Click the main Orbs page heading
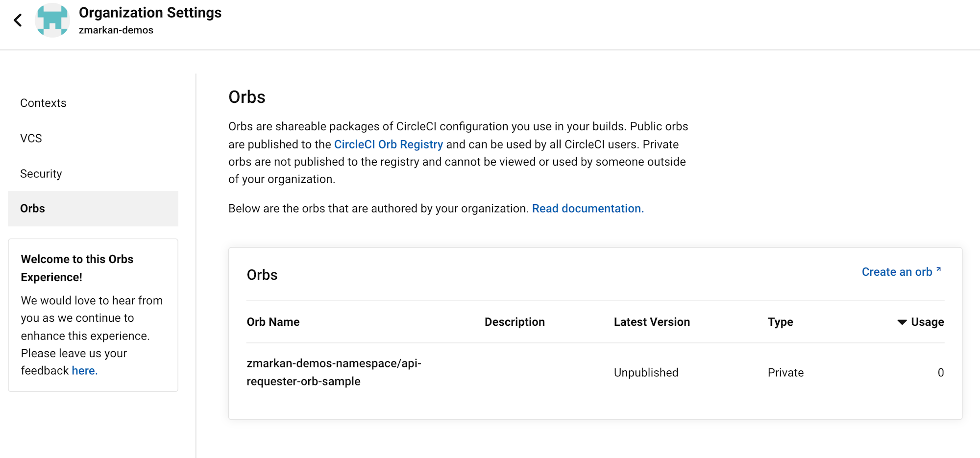The width and height of the screenshot is (980, 458). (247, 97)
